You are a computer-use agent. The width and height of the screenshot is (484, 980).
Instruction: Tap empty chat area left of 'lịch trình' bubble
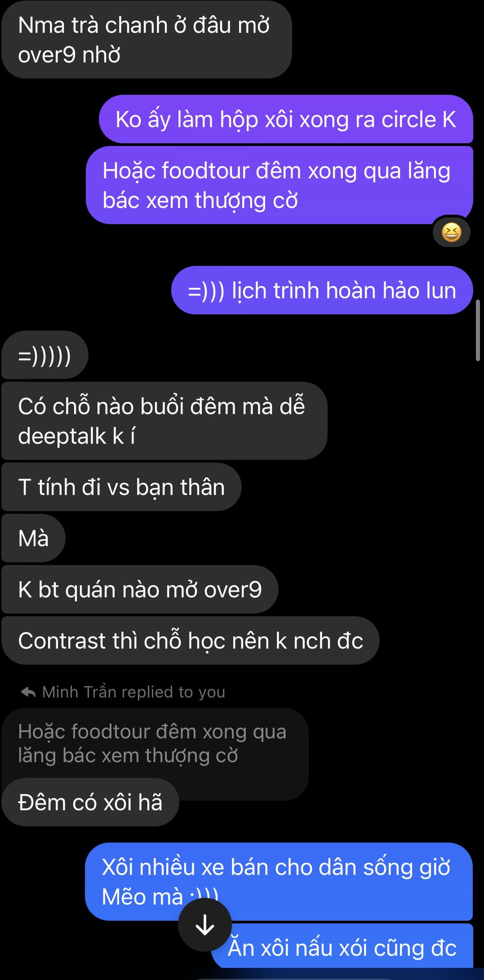[85, 290]
